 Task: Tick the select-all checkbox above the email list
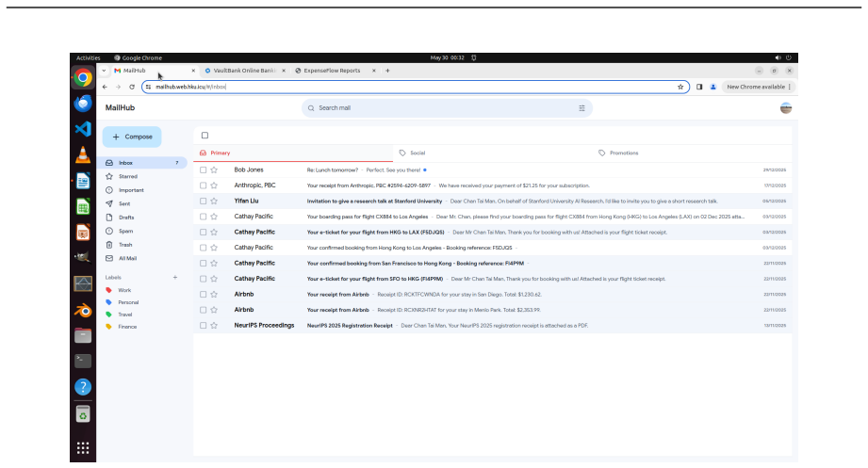point(205,135)
